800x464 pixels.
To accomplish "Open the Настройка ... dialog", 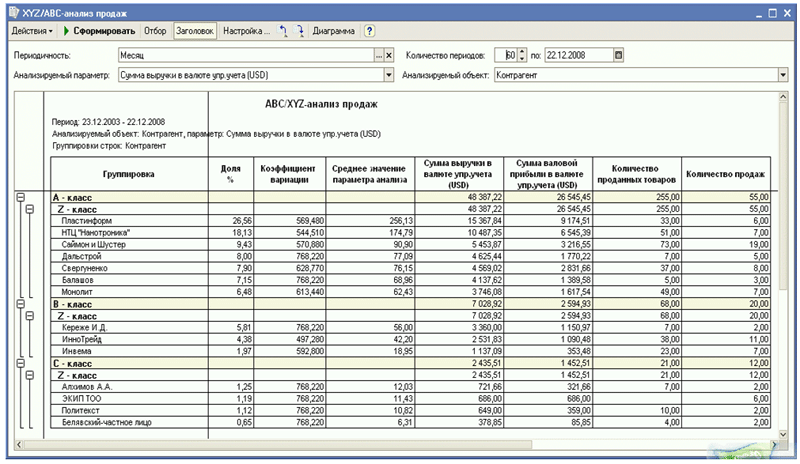I will click(x=246, y=31).
